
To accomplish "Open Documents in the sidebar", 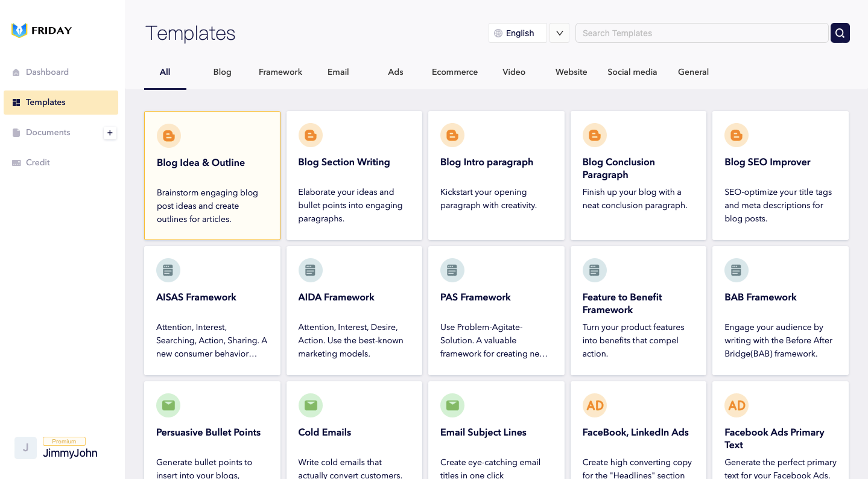I will pos(48,133).
